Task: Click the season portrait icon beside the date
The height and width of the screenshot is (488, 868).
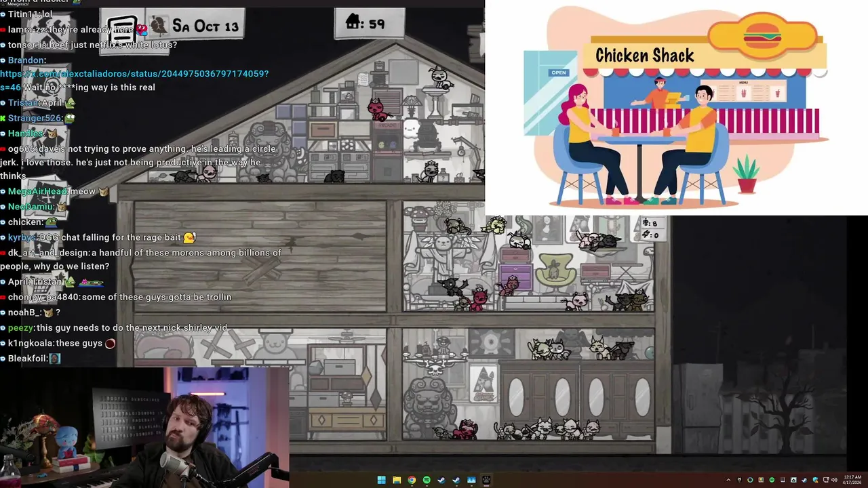Action: (x=159, y=26)
